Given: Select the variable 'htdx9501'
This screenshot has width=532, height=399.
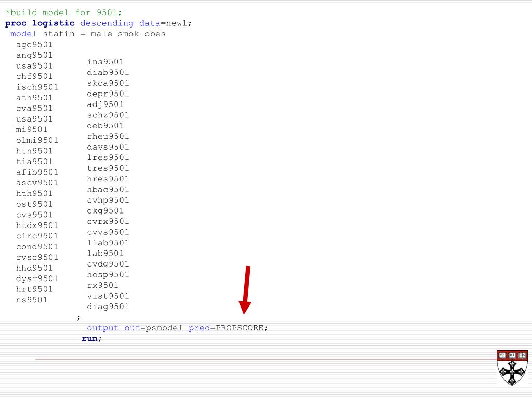Looking at the screenshot, I should [37, 225].
